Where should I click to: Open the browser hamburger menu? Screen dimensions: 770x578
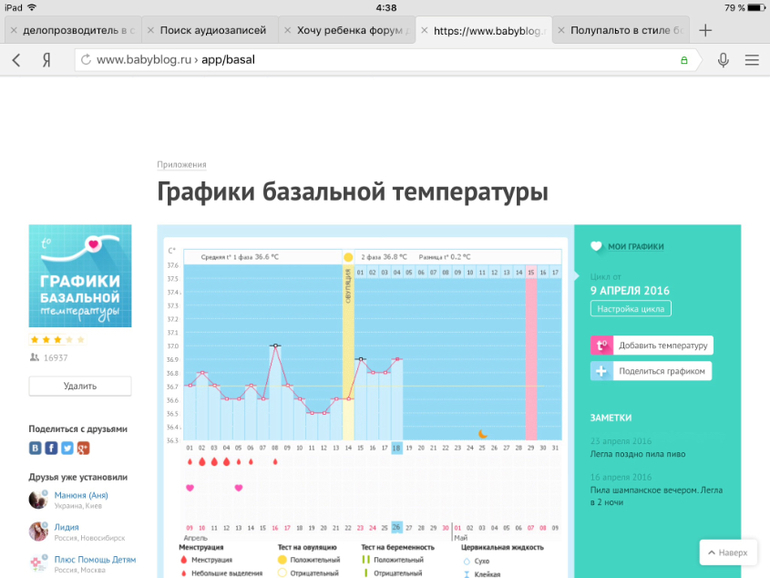[x=752, y=60]
